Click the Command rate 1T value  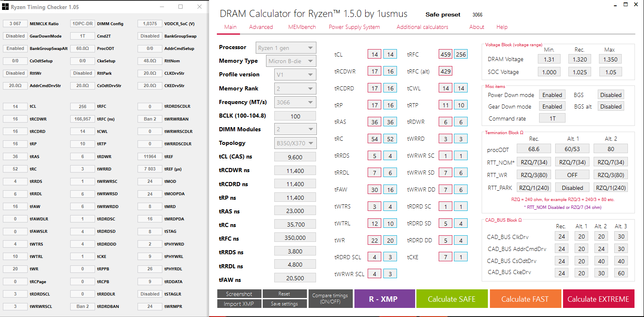[x=552, y=118]
